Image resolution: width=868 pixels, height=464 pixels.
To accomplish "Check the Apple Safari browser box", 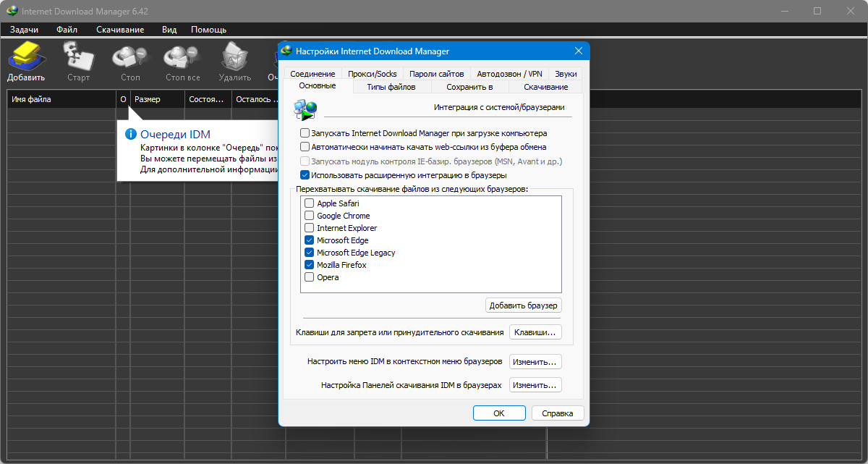I will tap(310, 203).
